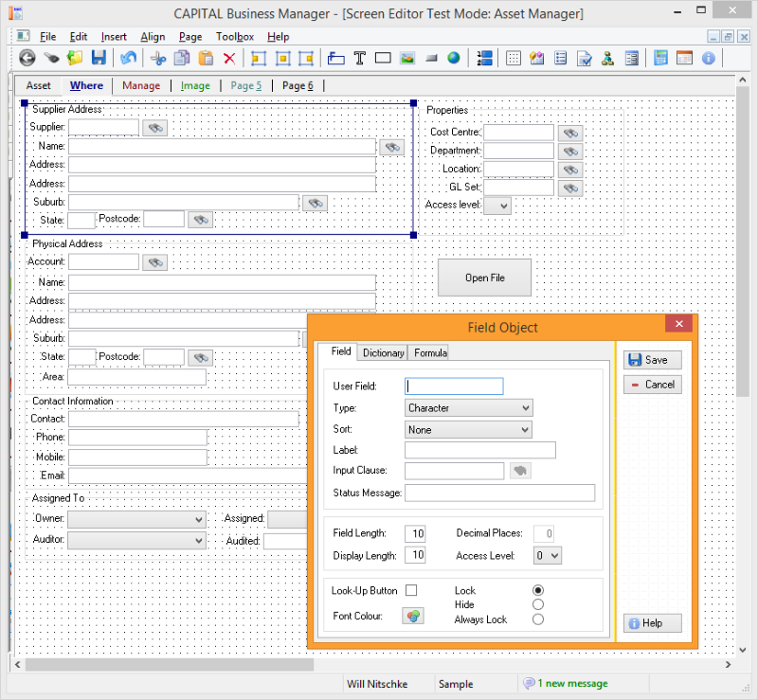
Task: Click the Cancel button
Action: (x=653, y=385)
